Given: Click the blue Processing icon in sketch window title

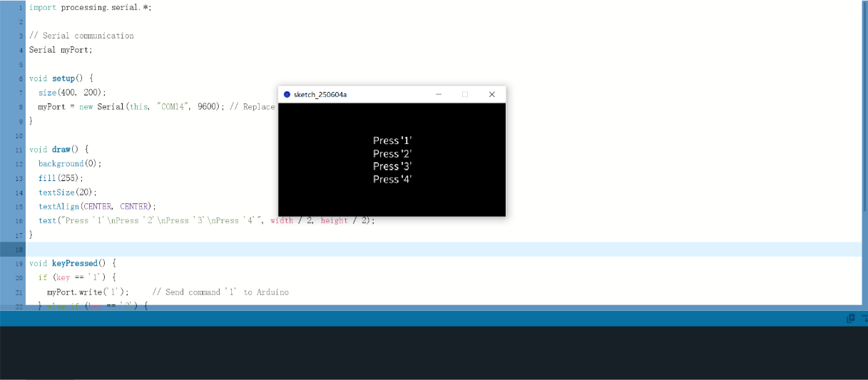Looking at the screenshot, I should (287, 94).
